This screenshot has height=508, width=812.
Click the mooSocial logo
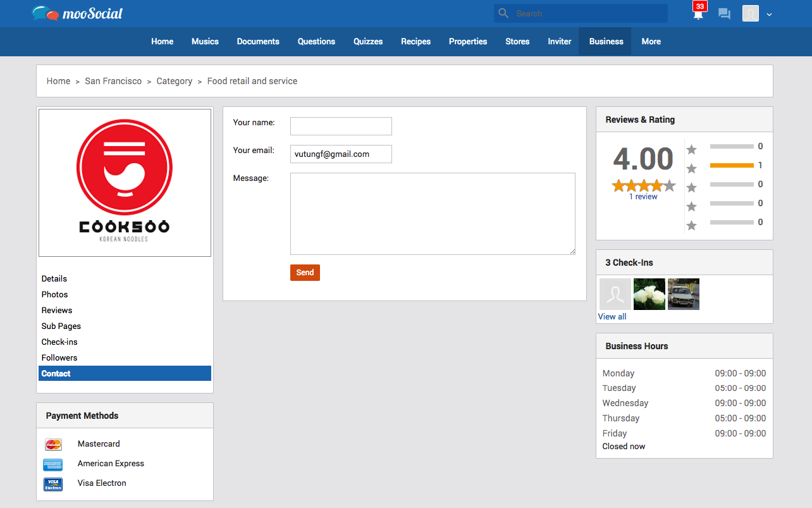(x=77, y=13)
